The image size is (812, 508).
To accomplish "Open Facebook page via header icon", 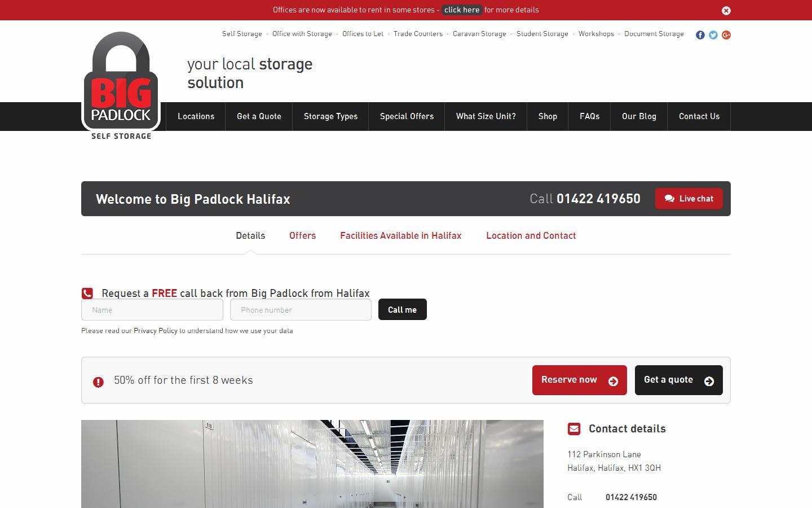I will [700, 35].
